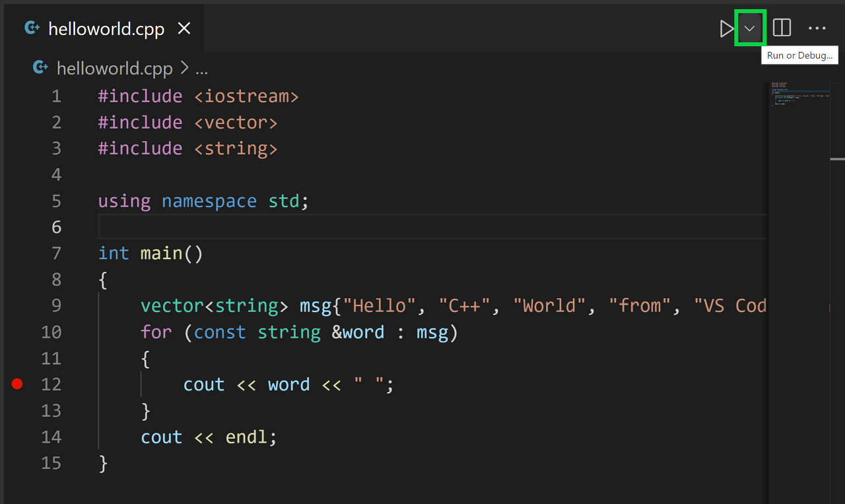Click "endl" on line 14
Screen dimensions: 845x504
[246, 437]
